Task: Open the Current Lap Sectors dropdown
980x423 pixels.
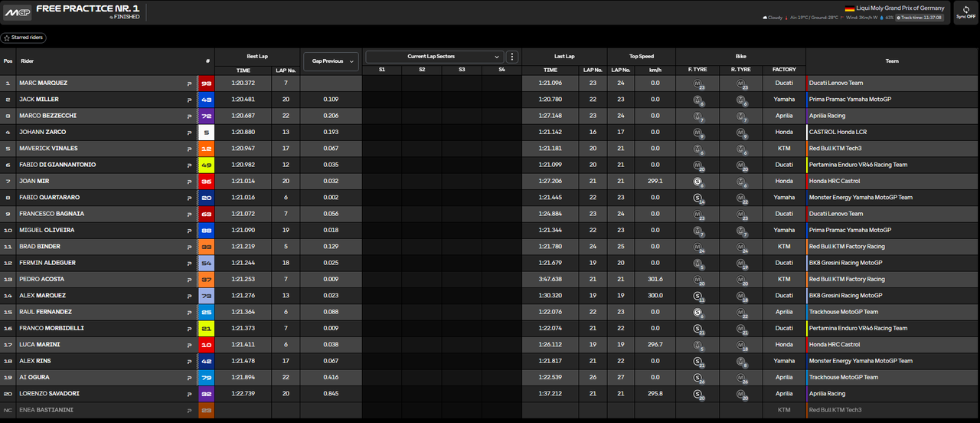Action: point(435,57)
